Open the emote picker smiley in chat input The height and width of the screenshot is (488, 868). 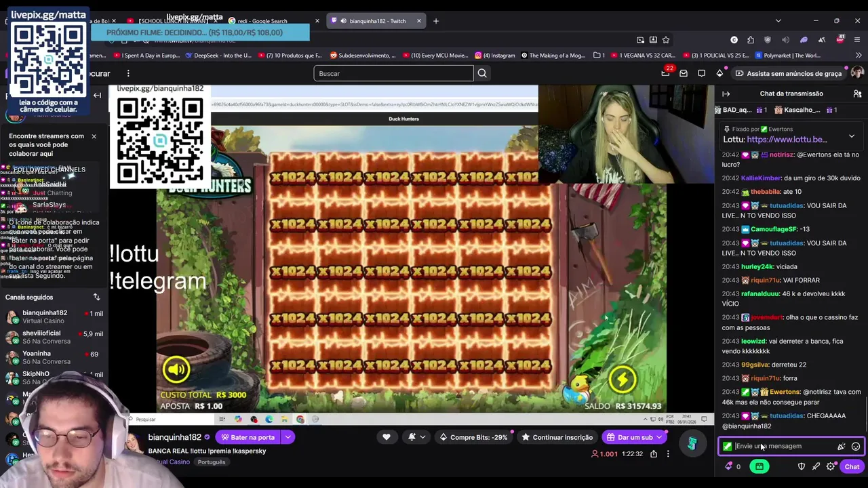(x=856, y=446)
